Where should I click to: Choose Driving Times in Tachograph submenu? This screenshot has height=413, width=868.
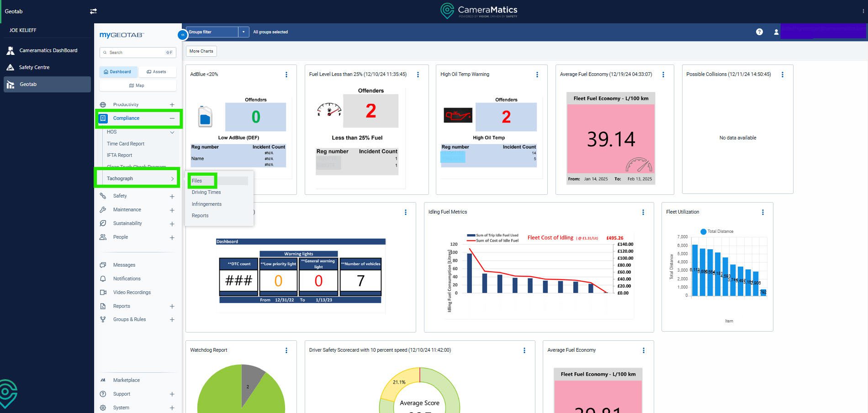coord(206,193)
